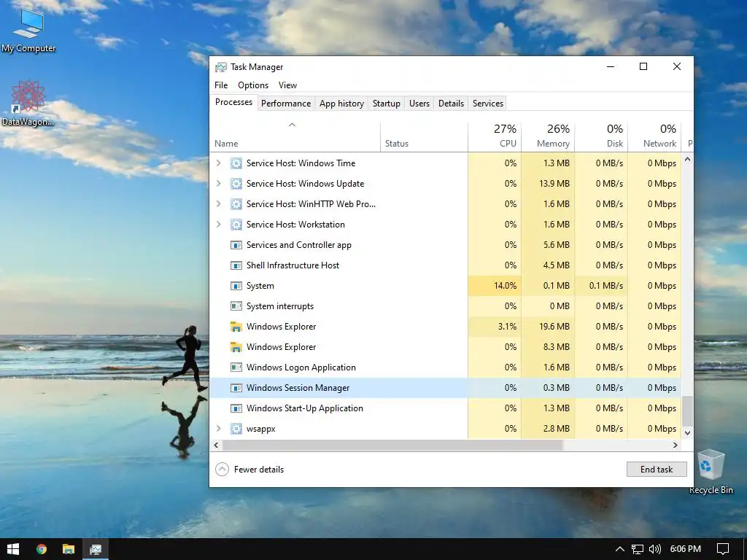Image resolution: width=747 pixels, height=560 pixels.
Task: Click the Service Host: Windows Time gear icon
Action: click(x=236, y=163)
